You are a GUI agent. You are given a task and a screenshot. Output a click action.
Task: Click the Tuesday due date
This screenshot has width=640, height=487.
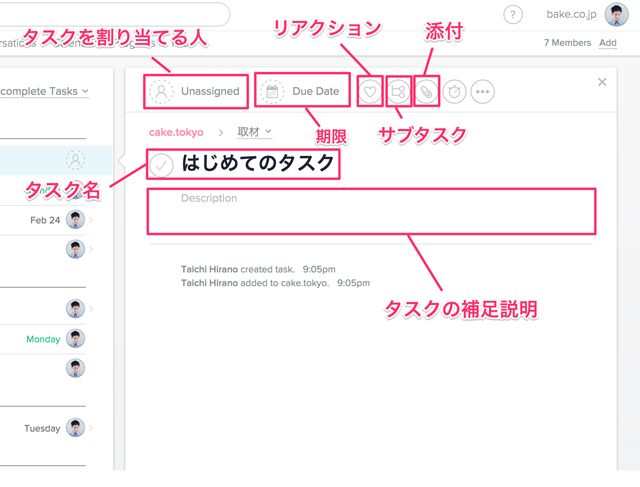tap(42, 428)
